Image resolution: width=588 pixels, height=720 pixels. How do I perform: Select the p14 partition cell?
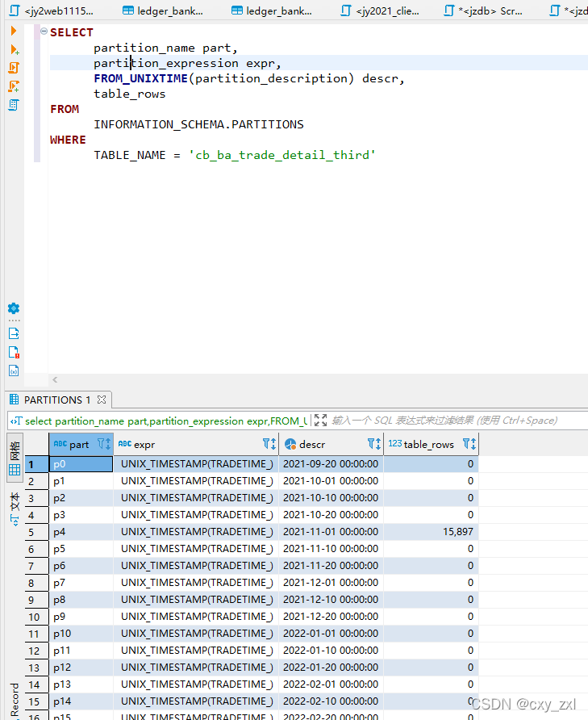pyautogui.click(x=81, y=701)
